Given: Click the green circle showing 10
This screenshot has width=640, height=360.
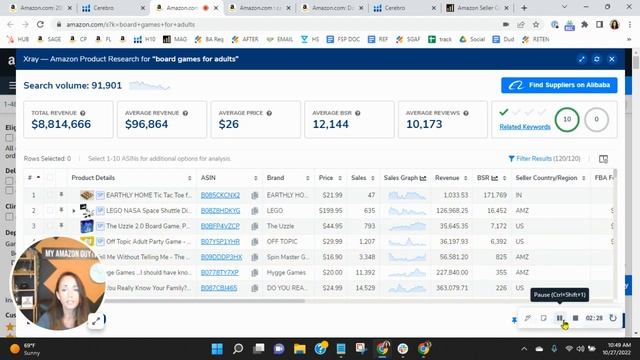Looking at the screenshot, I should point(567,119).
